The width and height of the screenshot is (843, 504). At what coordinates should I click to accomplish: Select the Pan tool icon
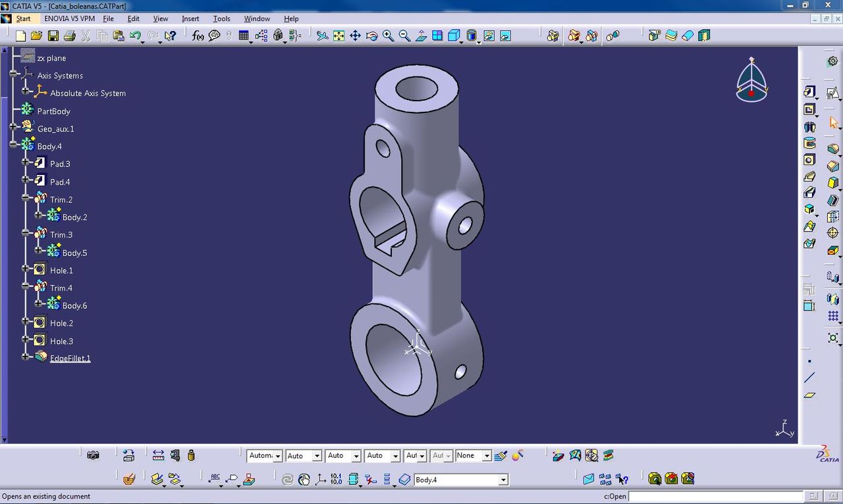pyautogui.click(x=355, y=36)
